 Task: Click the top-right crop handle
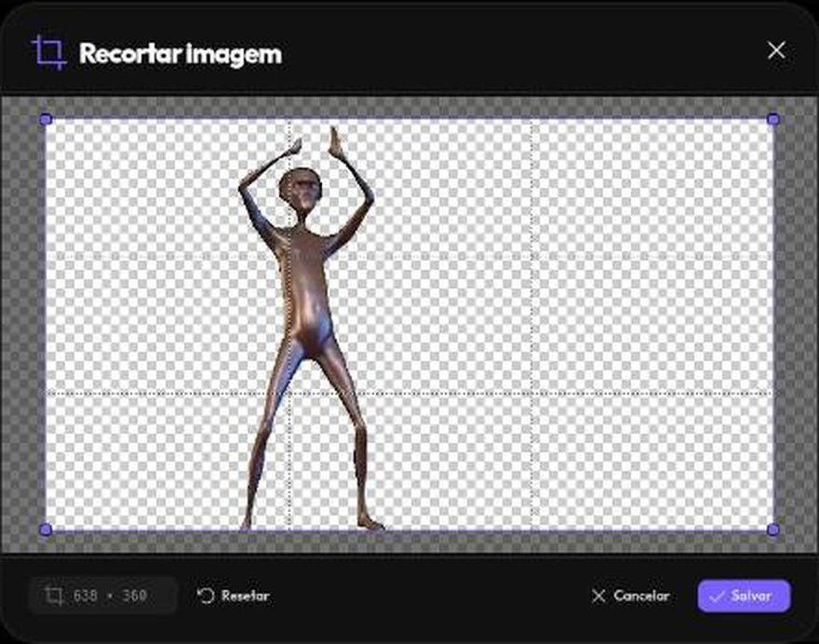click(773, 120)
